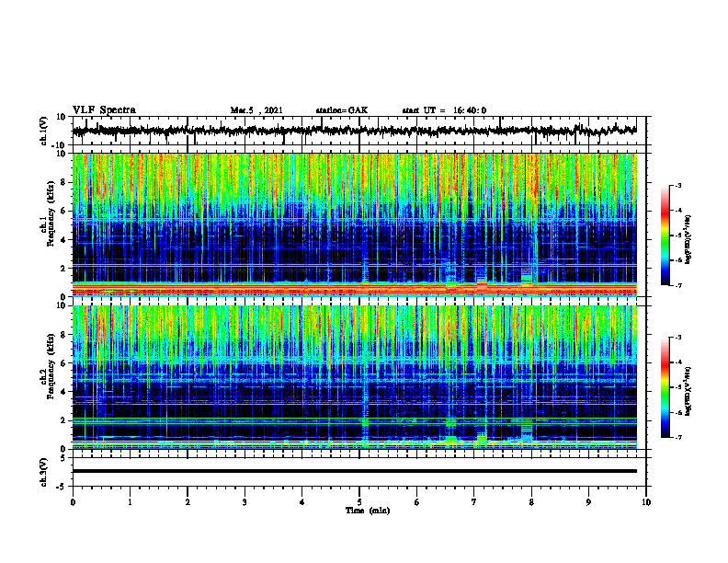Screen dimensions: 728x563
Task: Click the ch.1 spectrogram color scale bar
Action: 665,236
